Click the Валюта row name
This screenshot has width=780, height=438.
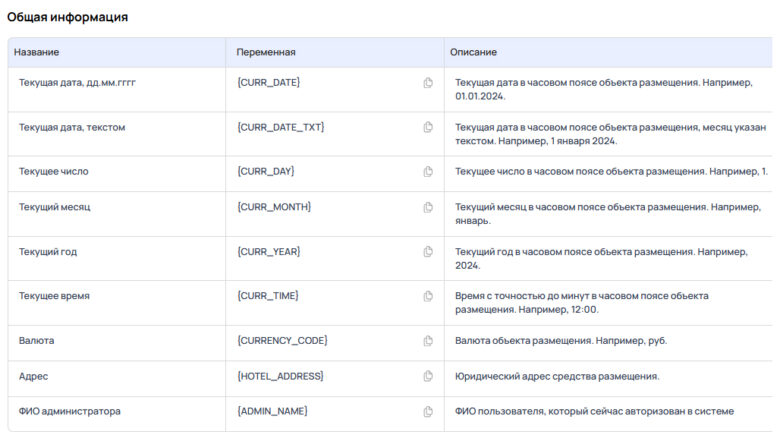36,341
